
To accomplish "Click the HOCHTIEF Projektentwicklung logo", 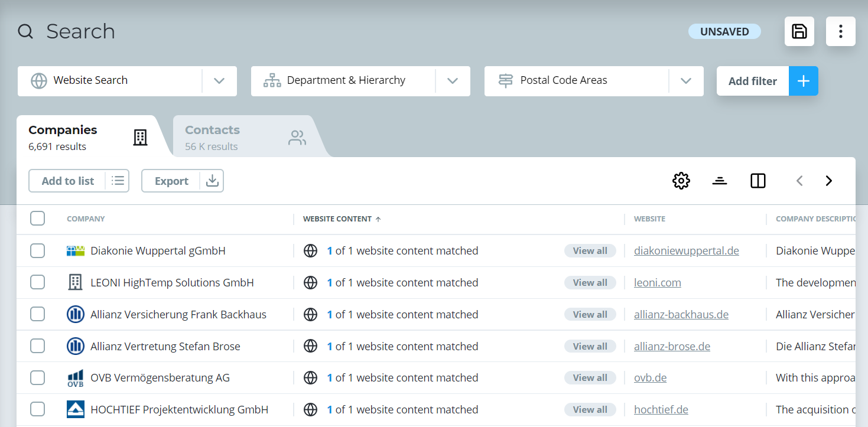I will tap(76, 409).
